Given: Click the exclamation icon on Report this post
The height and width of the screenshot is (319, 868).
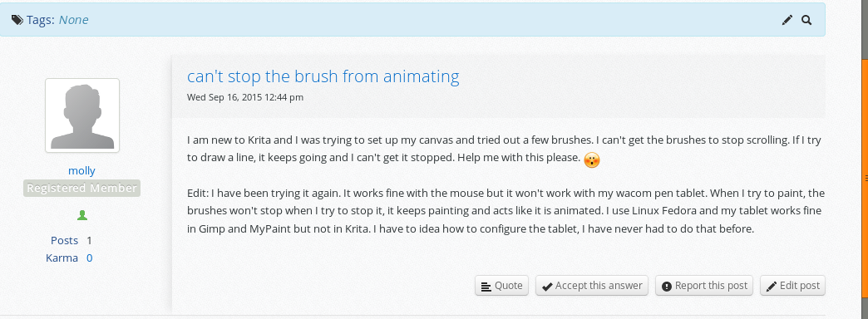Looking at the screenshot, I should [667, 287].
